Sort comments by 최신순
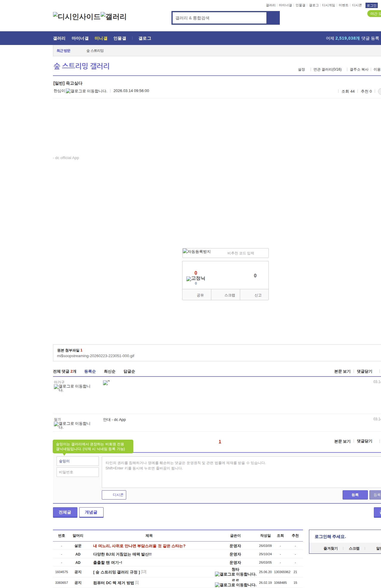The height and width of the screenshot is (588, 381). (110, 371)
